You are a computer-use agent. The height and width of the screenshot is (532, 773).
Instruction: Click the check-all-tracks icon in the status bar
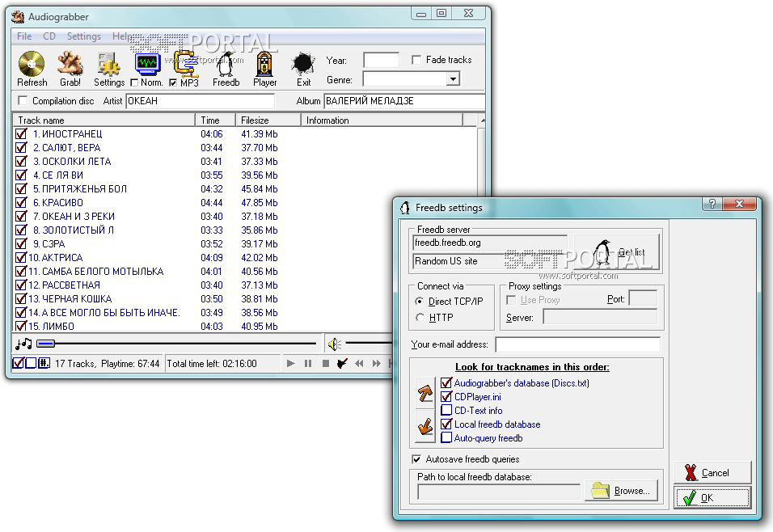[18, 363]
